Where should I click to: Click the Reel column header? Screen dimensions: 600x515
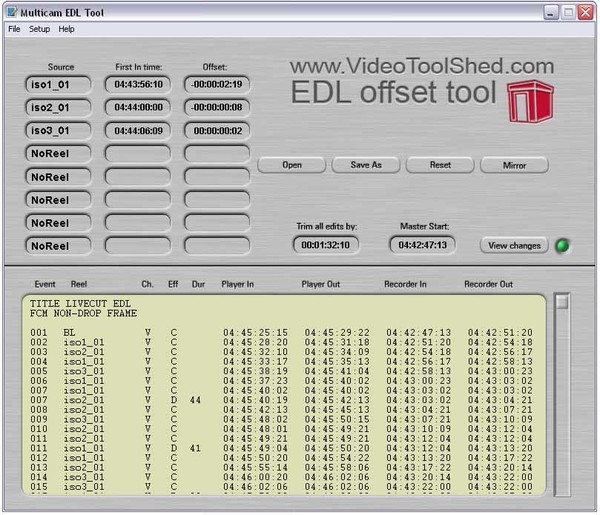[79, 284]
